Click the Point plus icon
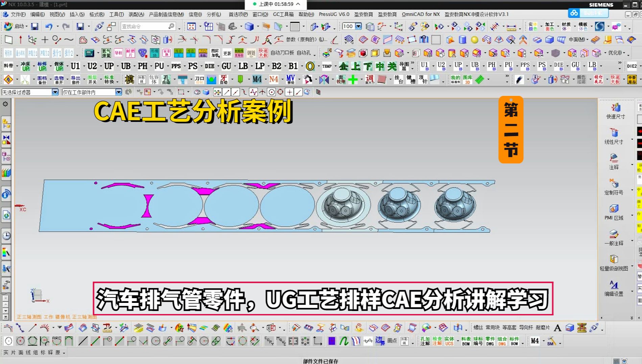 click(x=45, y=40)
